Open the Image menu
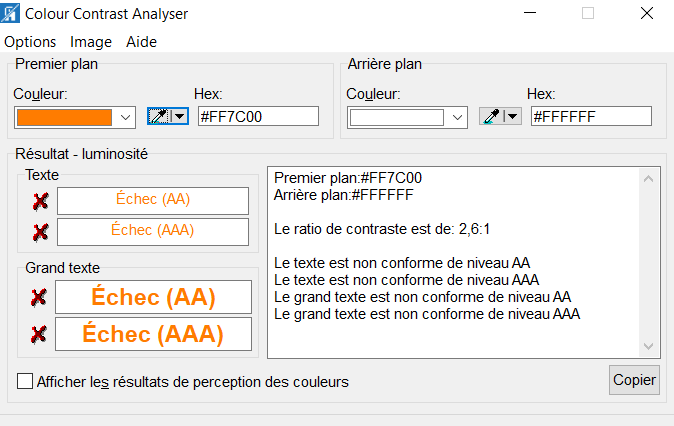674x426 pixels. click(91, 42)
